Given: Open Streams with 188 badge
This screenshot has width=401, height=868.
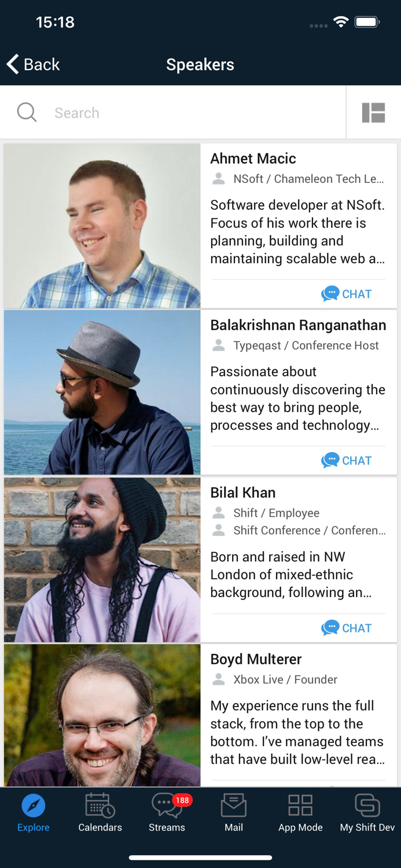Looking at the screenshot, I should pos(167,812).
